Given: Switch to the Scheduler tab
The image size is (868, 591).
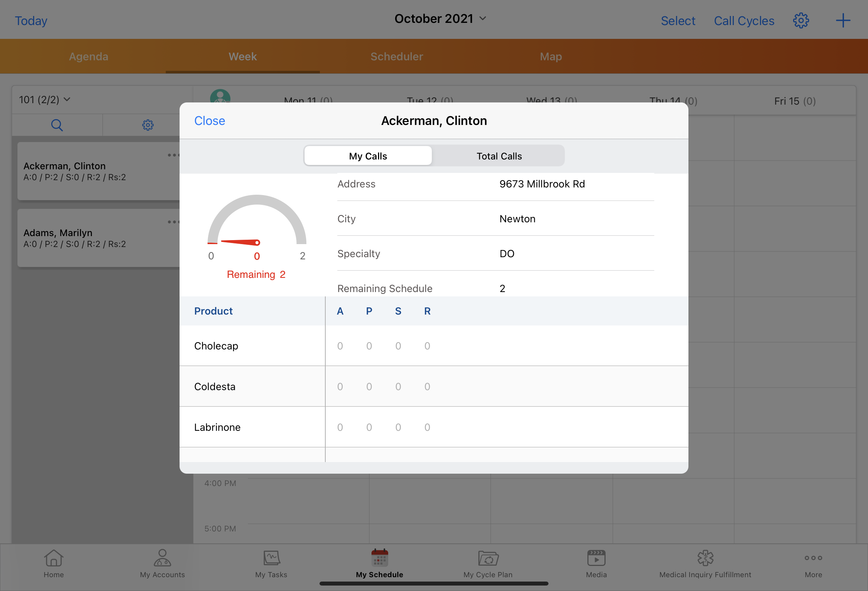Looking at the screenshot, I should point(396,56).
